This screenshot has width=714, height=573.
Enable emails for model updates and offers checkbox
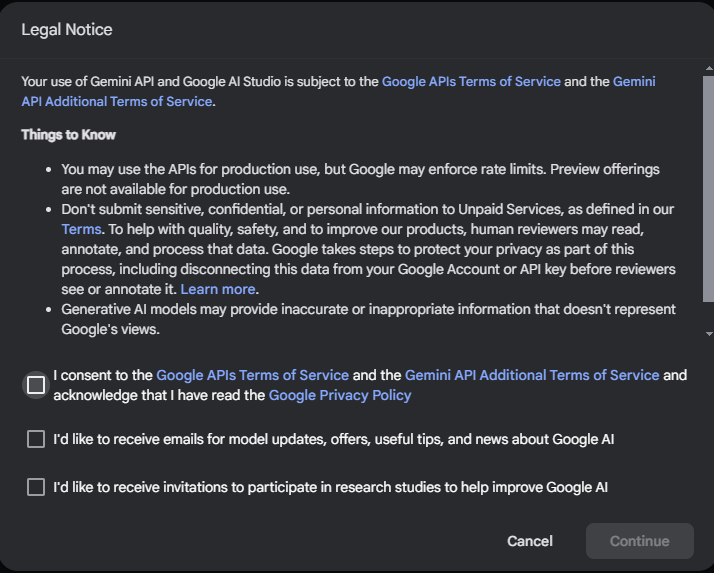click(36, 439)
